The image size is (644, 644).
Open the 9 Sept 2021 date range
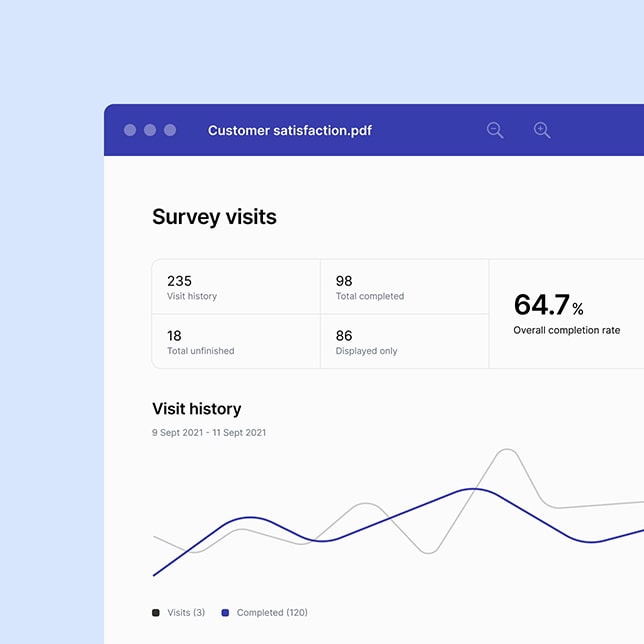click(x=209, y=433)
